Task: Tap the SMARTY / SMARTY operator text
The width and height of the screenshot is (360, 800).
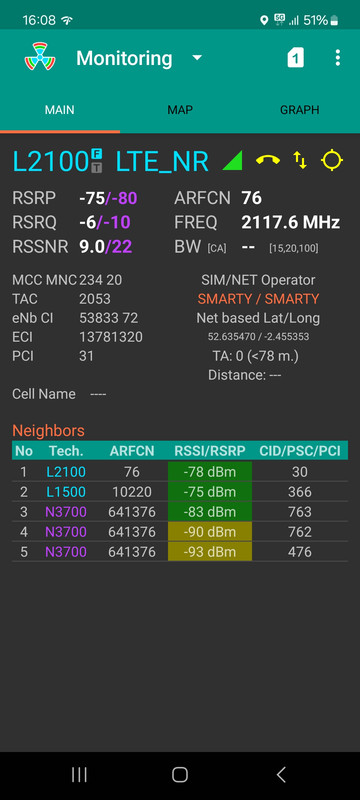Action: tap(259, 299)
